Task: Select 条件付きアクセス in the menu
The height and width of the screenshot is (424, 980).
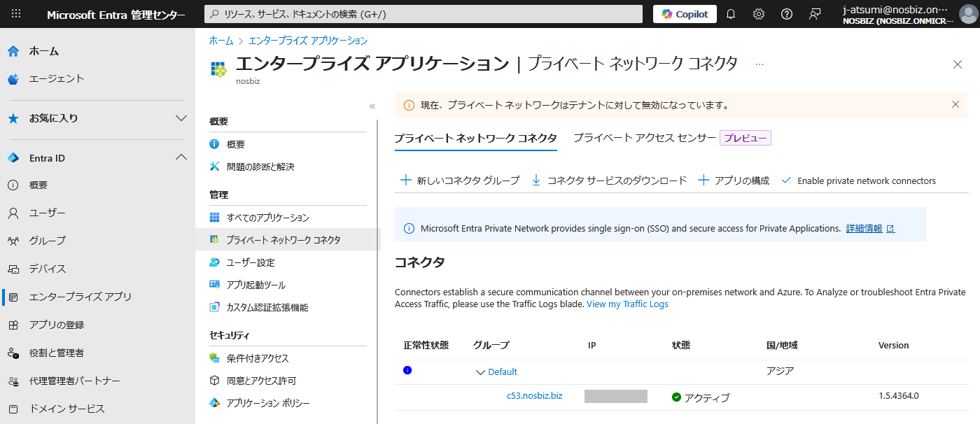Action: pos(257,358)
